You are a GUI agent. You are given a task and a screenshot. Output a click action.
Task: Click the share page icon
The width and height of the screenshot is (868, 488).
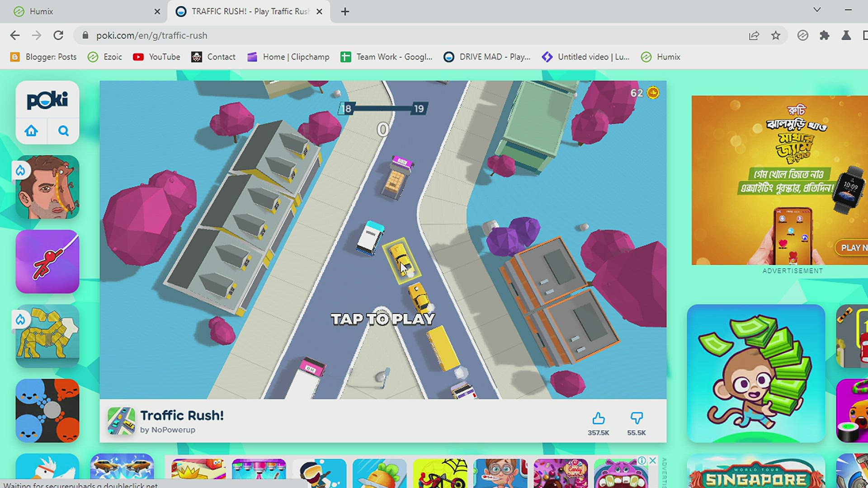(754, 36)
